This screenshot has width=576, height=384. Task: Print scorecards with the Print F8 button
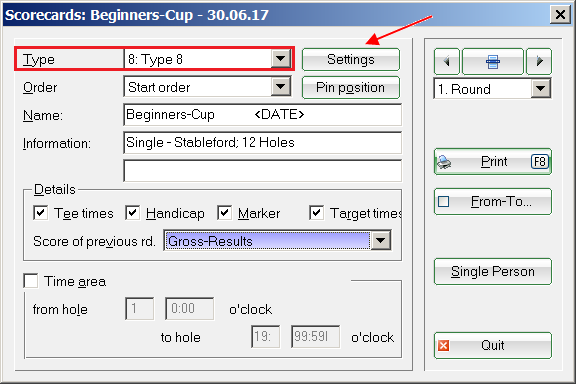coord(493,161)
